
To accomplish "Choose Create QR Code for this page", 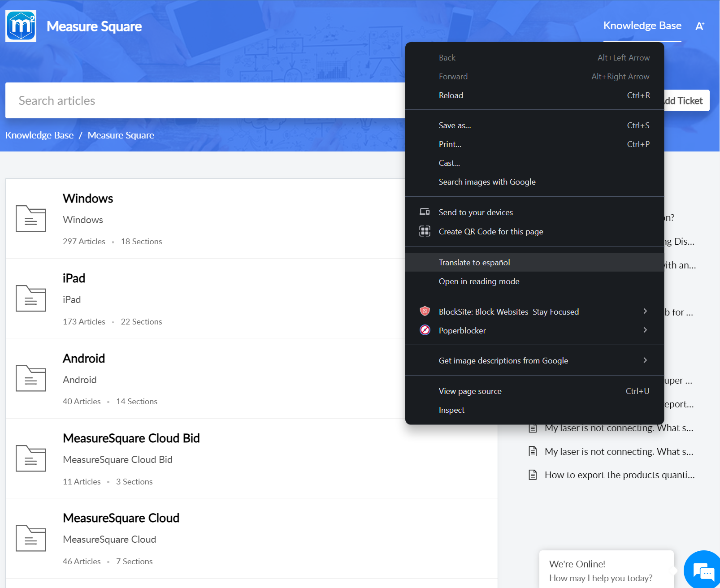I will click(534, 232).
